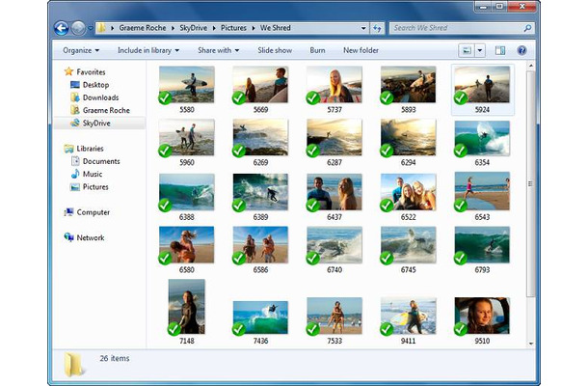Select Desktop in the navigation pane
Screen dimensions: 588x386
pyautogui.click(x=95, y=85)
